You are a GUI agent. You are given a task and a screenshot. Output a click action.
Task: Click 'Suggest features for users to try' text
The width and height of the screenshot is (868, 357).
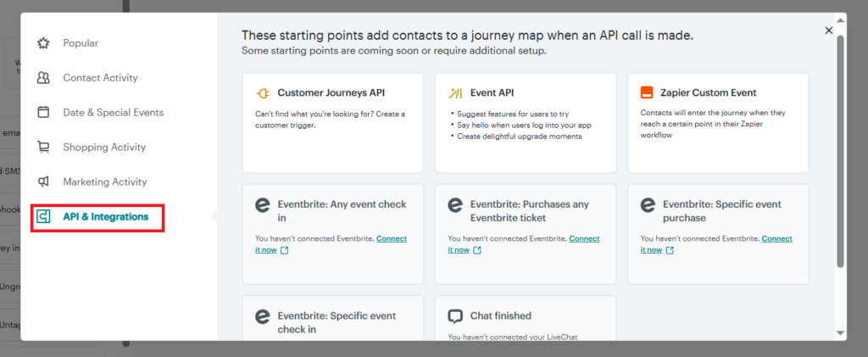pyautogui.click(x=513, y=114)
